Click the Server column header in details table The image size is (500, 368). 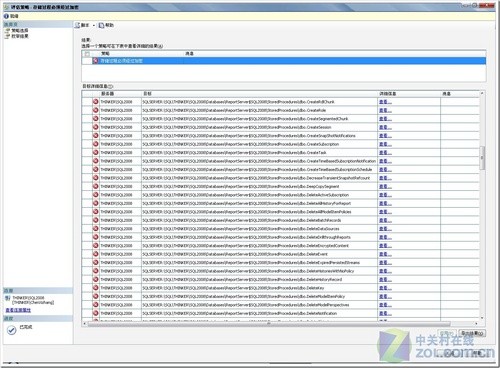tap(120, 94)
